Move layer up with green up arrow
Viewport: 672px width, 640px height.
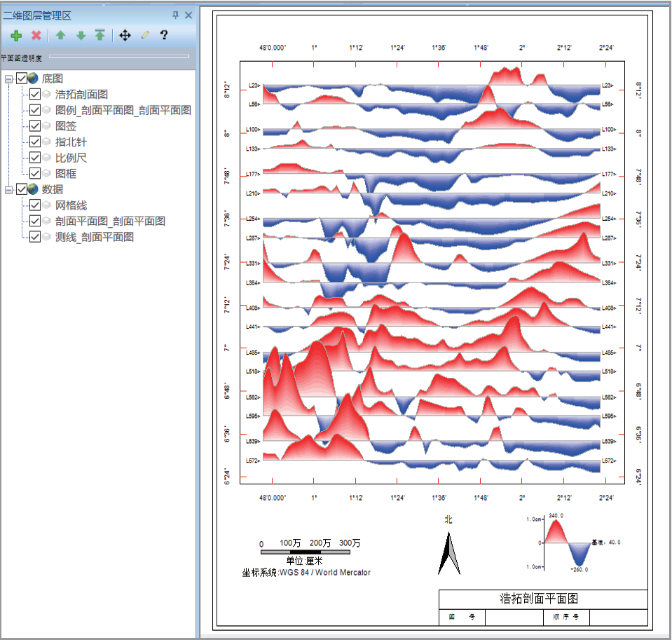point(60,35)
